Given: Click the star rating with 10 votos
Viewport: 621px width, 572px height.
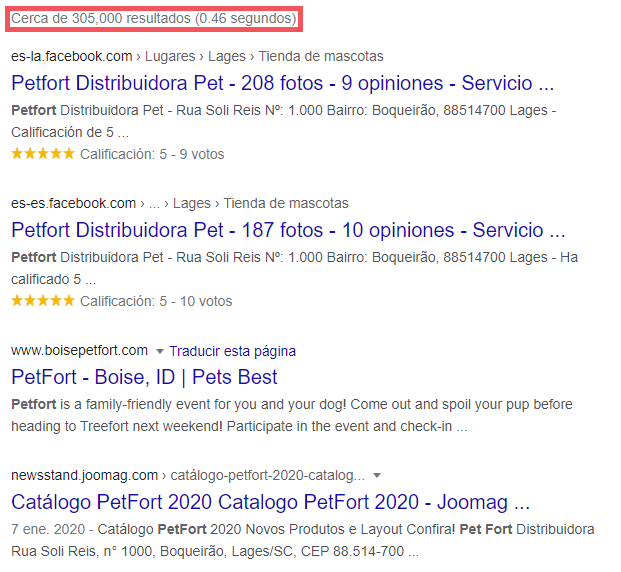Looking at the screenshot, I should [43, 301].
